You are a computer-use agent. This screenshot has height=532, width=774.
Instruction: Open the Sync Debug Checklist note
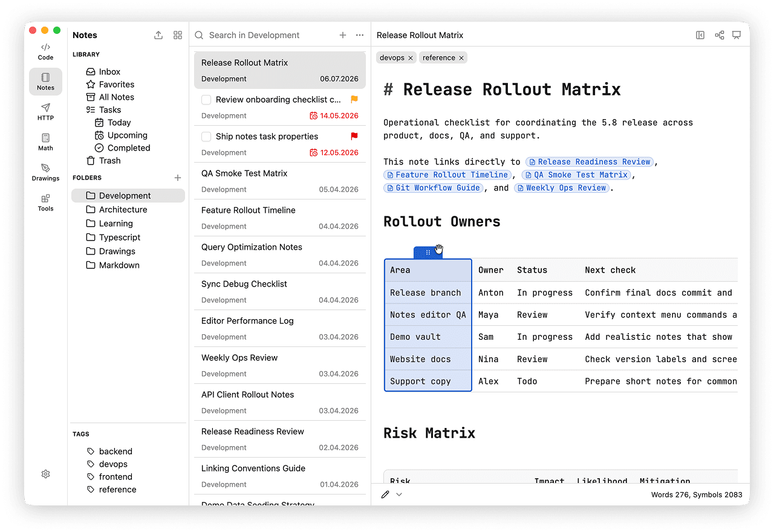pyautogui.click(x=280, y=291)
